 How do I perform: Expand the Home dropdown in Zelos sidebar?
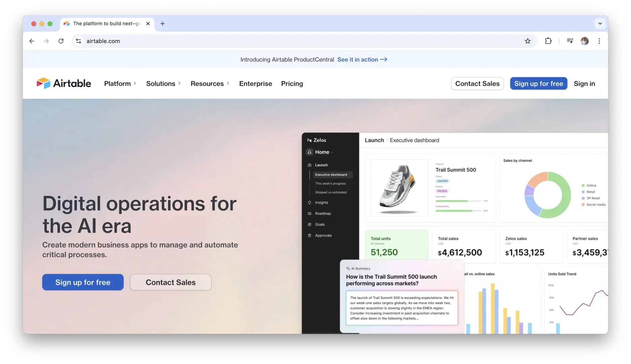coord(324,152)
